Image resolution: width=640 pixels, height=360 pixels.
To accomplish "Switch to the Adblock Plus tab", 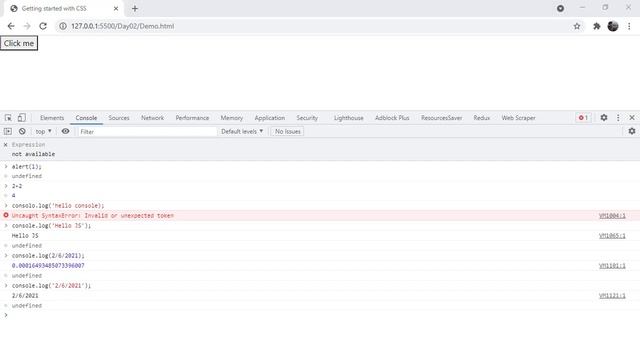I will (392, 118).
